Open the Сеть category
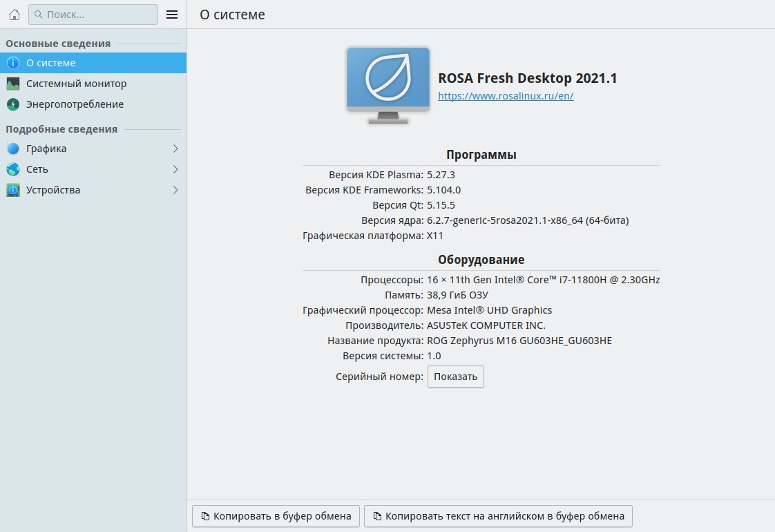775x532 pixels. coord(93,169)
